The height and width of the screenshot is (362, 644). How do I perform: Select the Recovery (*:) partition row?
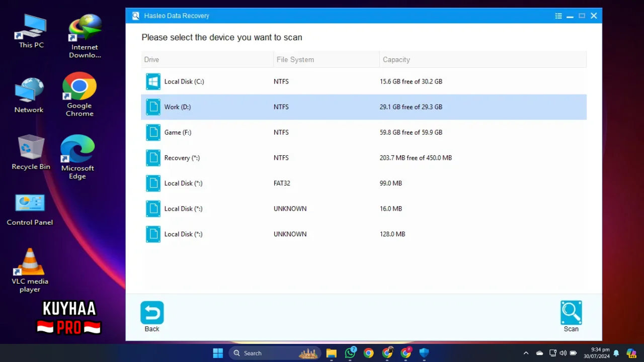pyautogui.click(x=364, y=158)
